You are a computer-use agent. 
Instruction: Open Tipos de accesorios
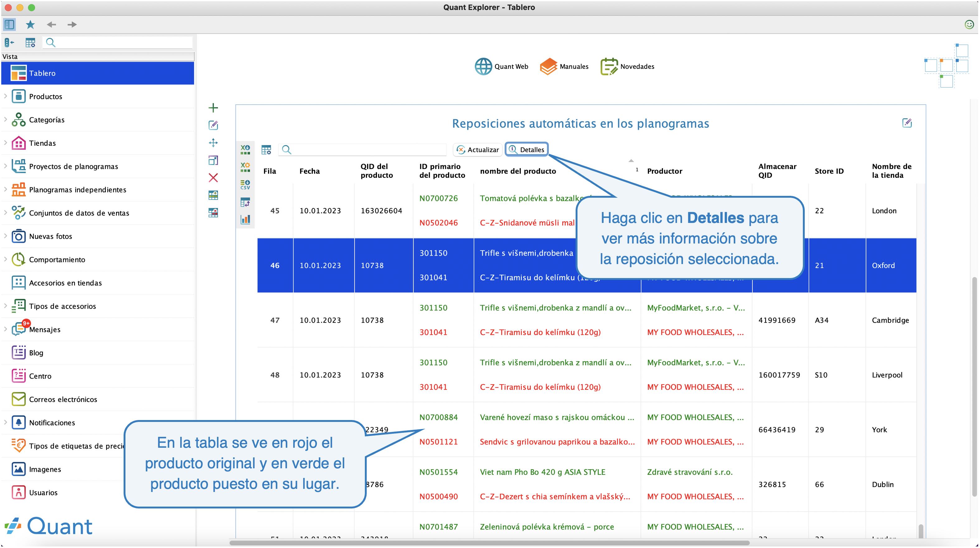coord(97,306)
